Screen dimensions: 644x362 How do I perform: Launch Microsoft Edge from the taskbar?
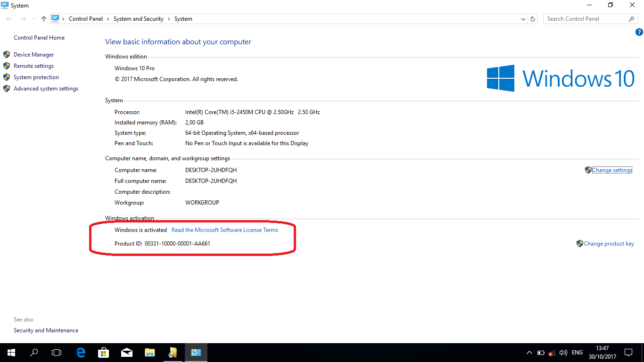click(x=80, y=352)
